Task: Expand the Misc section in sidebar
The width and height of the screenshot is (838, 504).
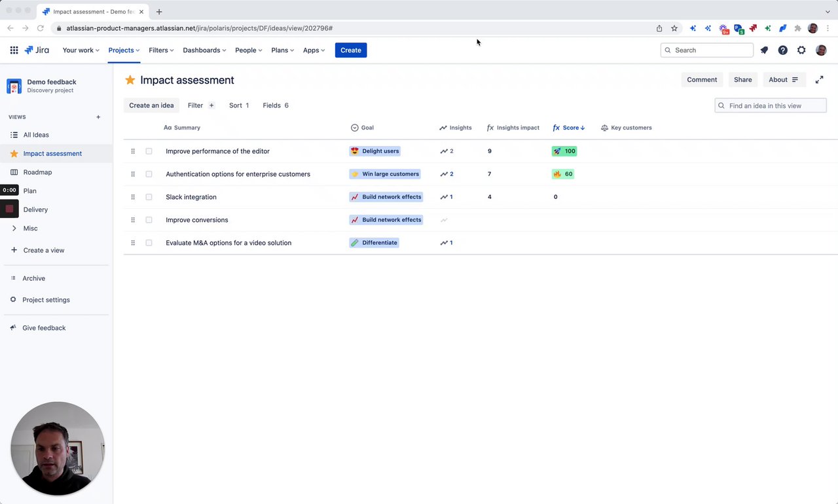Action: [x=14, y=228]
